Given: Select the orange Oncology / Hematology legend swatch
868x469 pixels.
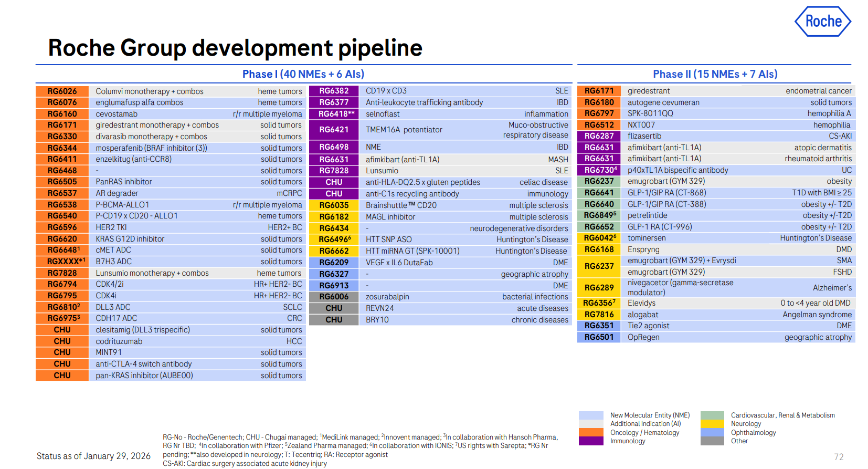Looking at the screenshot, I should click(590, 432).
